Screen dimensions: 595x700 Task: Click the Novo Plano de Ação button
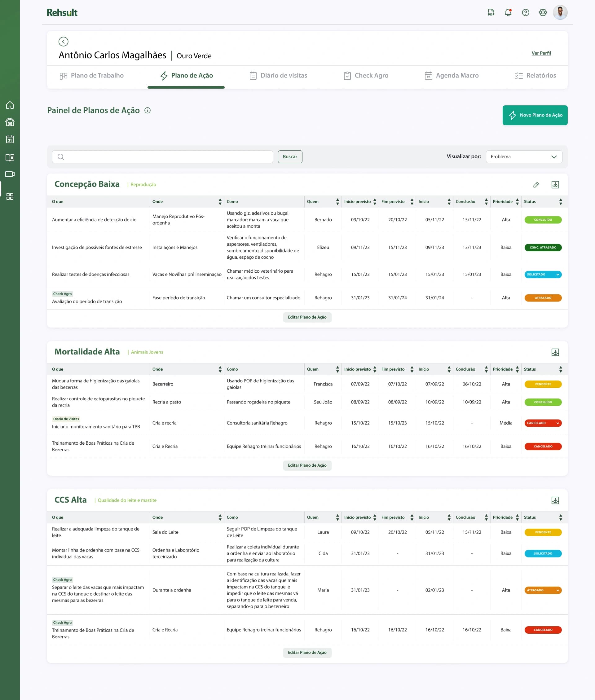click(x=535, y=115)
